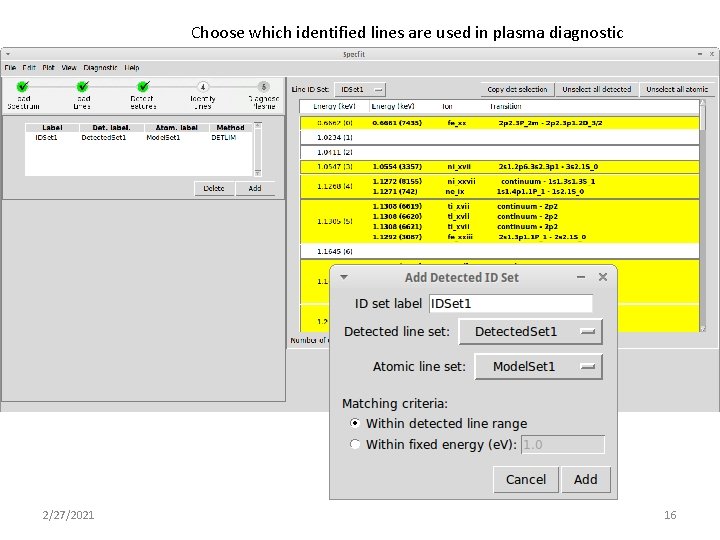Click the ID set label input field
Viewport: 720px width, 540px height.
point(511,304)
